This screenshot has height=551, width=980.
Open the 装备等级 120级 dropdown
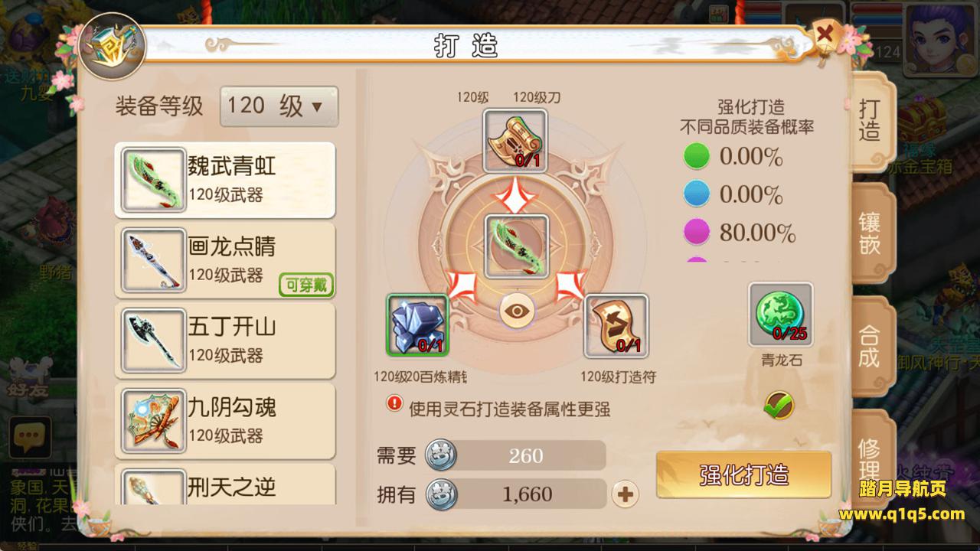(x=279, y=106)
